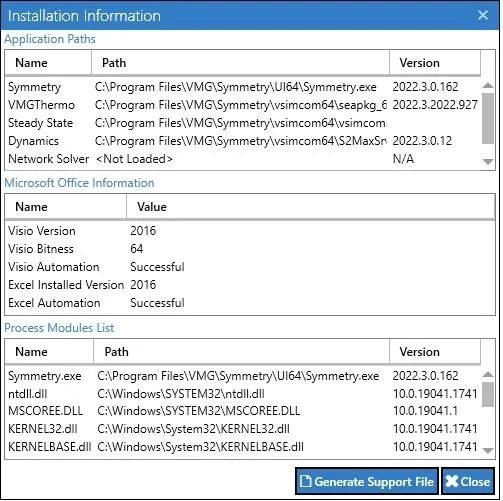Image resolution: width=503 pixels, height=501 pixels.
Task: Click Application Paths scrollbar thumb
Action: pos(488,118)
